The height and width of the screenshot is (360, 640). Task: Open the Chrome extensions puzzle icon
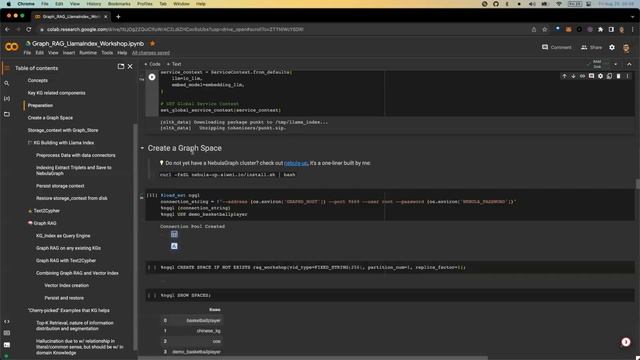[600, 29]
